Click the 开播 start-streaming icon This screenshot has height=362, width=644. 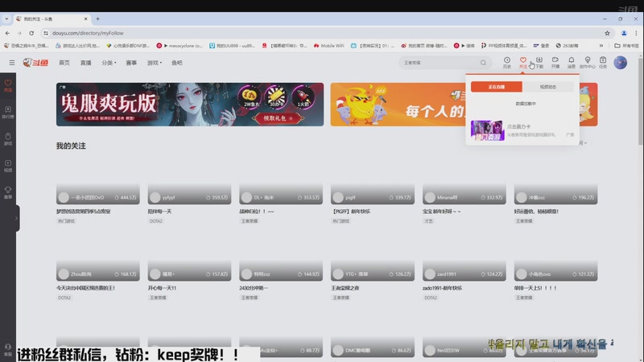point(555,63)
